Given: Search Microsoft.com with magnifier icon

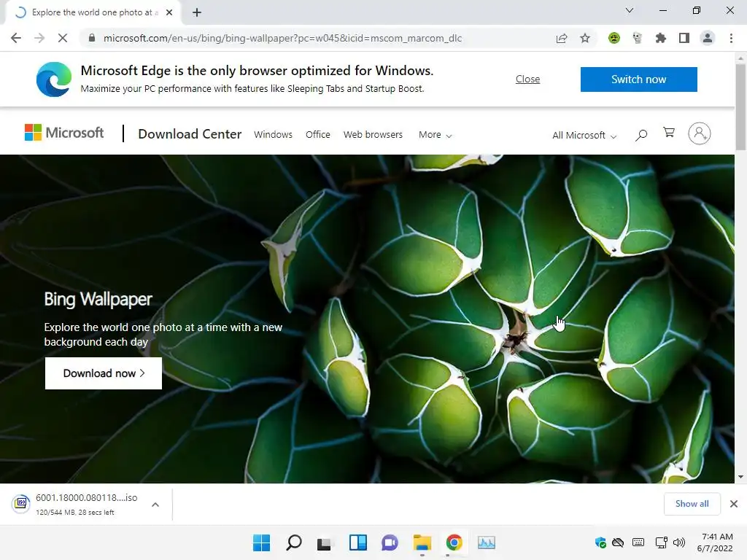Looking at the screenshot, I should 641,135.
